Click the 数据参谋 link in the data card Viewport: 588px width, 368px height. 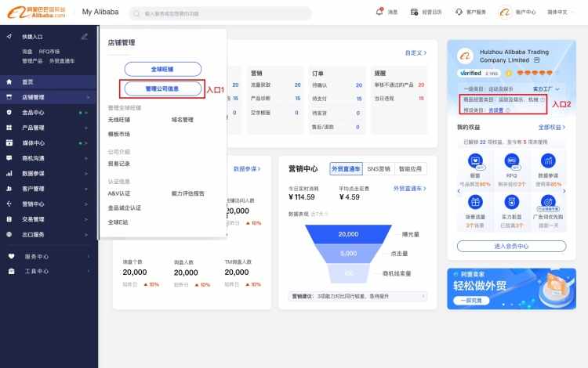coord(247,169)
